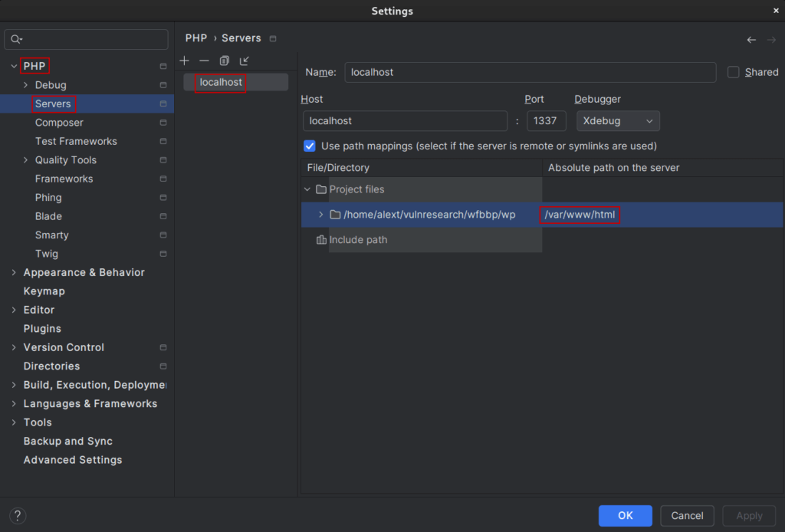Click the Host input field
Image resolution: width=785 pixels, height=532 pixels.
tap(405, 121)
